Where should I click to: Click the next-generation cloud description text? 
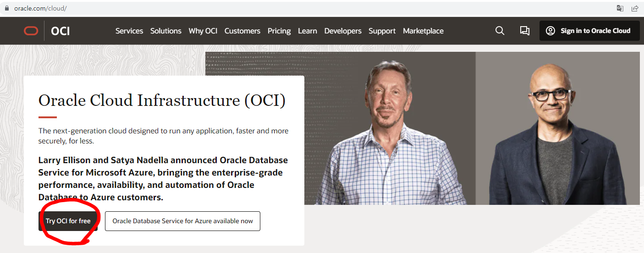coord(164,136)
